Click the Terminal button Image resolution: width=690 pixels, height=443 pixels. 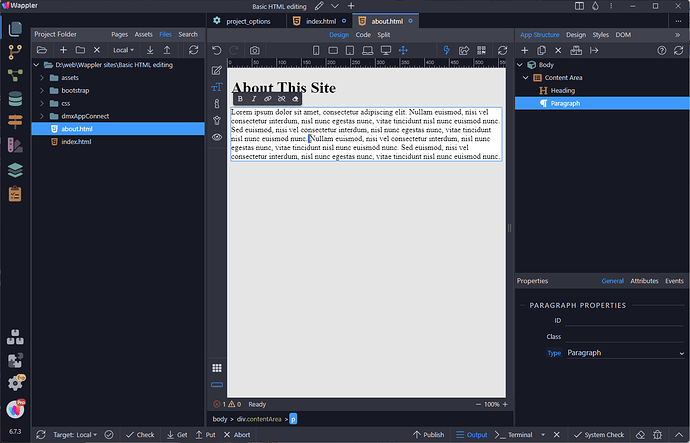pos(514,435)
